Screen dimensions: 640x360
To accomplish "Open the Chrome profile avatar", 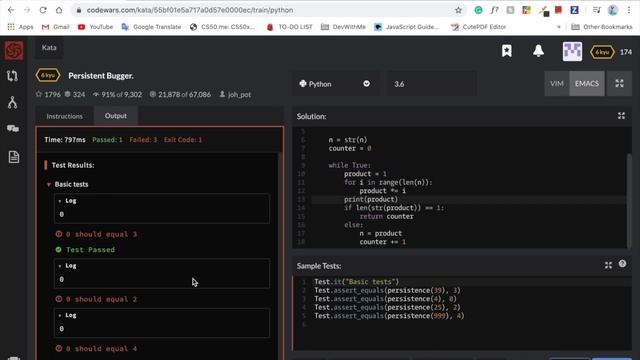I will 613,10.
